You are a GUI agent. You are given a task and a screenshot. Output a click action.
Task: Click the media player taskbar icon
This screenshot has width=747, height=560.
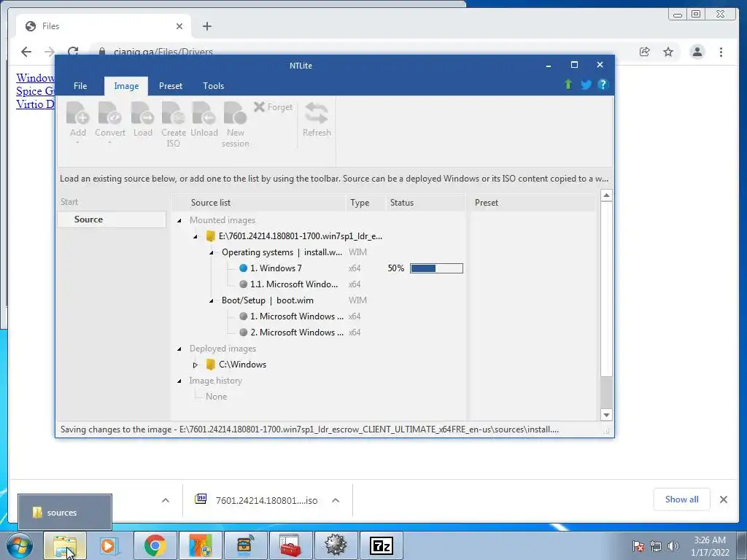109,545
